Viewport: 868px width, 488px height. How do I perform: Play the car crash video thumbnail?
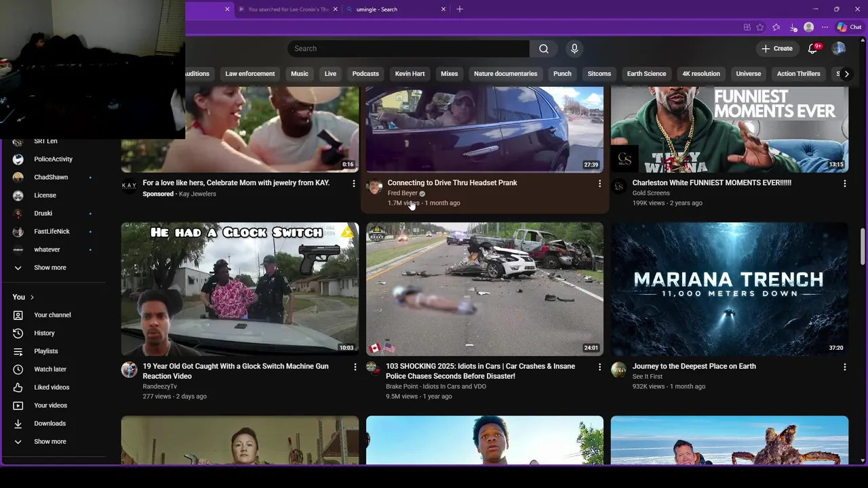tap(485, 289)
